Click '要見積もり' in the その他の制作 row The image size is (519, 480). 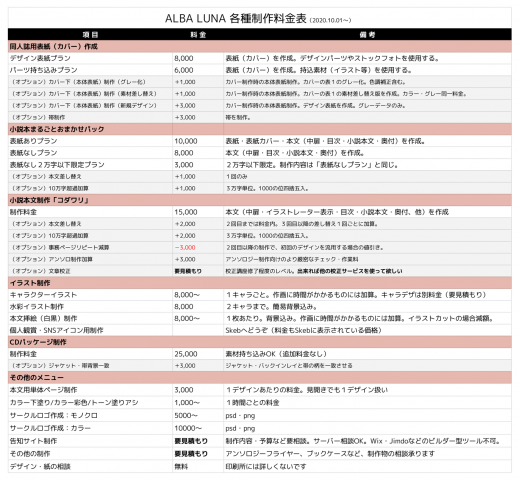pos(191,454)
